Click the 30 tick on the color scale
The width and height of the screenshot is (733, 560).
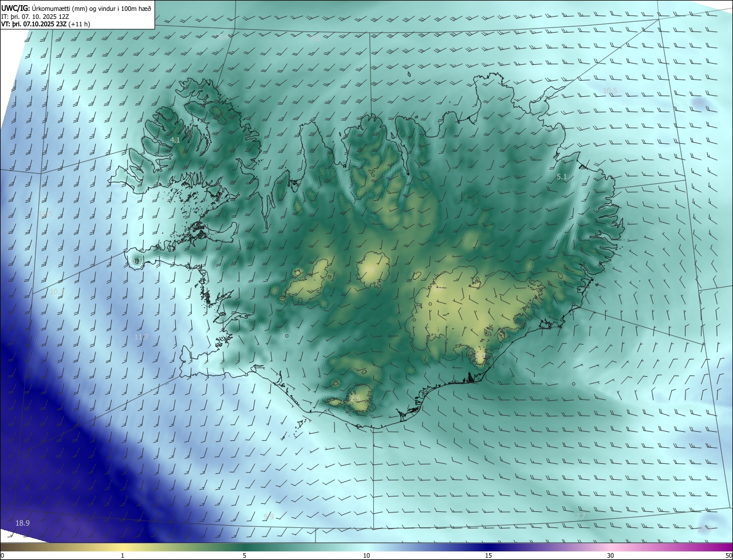coord(610,556)
